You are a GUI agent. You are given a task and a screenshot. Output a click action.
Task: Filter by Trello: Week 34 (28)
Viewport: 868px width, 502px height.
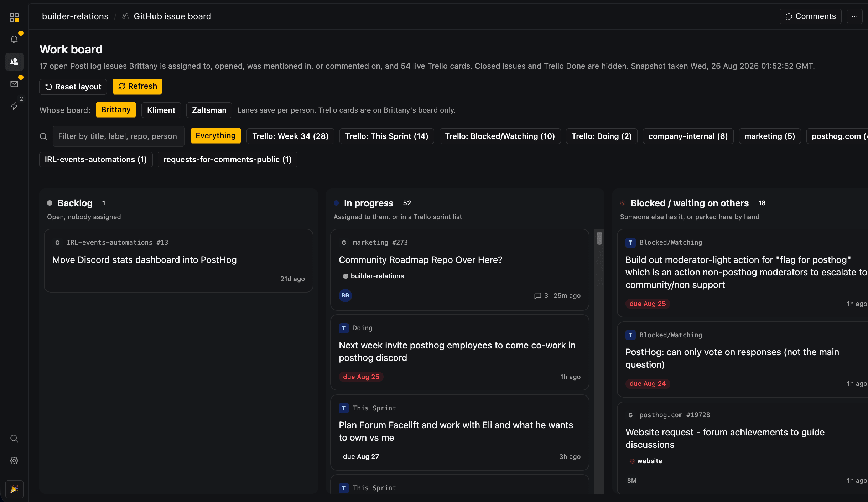tap(290, 136)
